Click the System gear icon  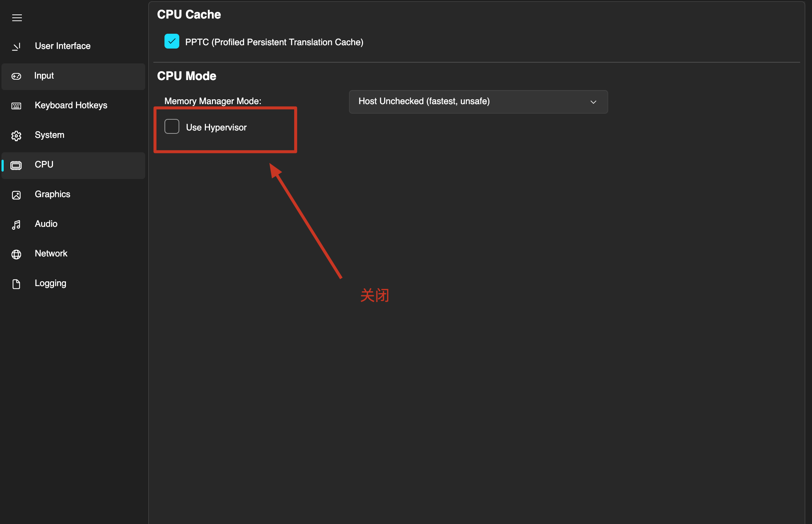(x=16, y=136)
